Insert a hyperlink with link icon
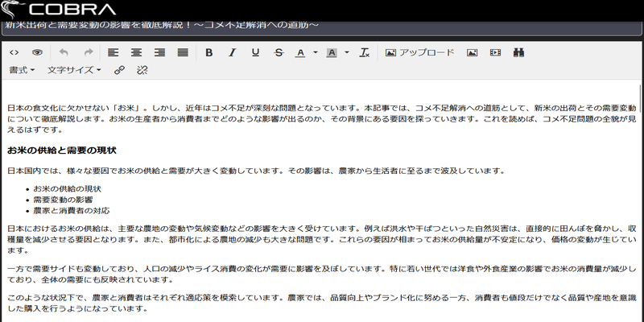644x322 pixels. tap(119, 70)
